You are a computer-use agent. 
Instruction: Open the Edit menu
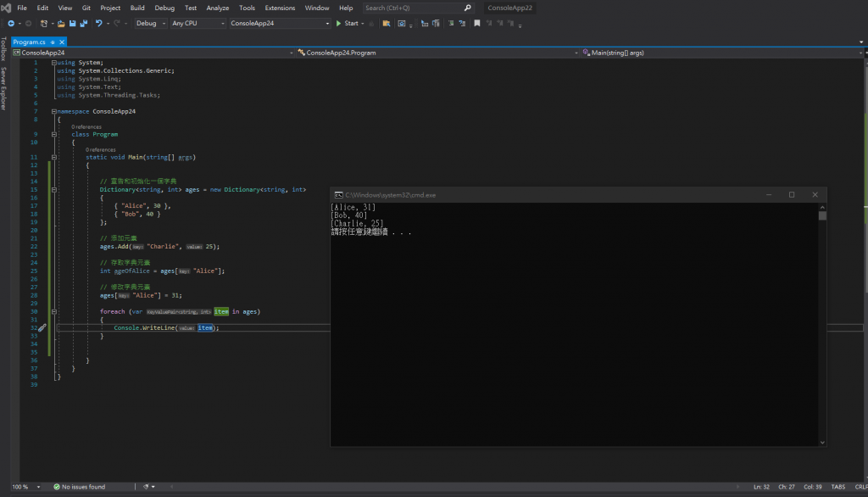(x=42, y=8)
